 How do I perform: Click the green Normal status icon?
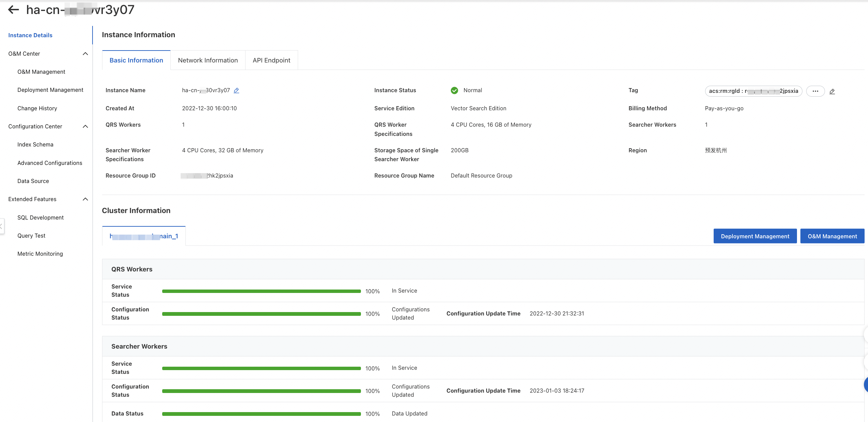click(454, 90)
